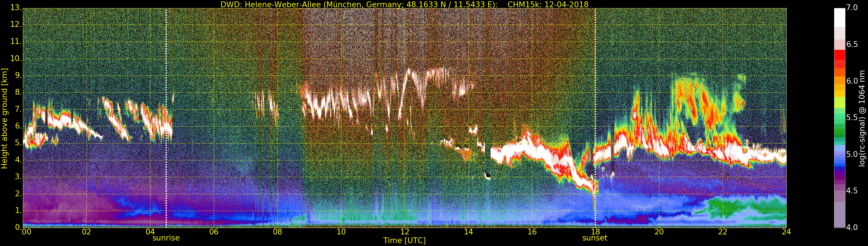Click the 'Time [UTC]' x-axis label
This screenshot has height=246, width=868.
coord(404,241)
